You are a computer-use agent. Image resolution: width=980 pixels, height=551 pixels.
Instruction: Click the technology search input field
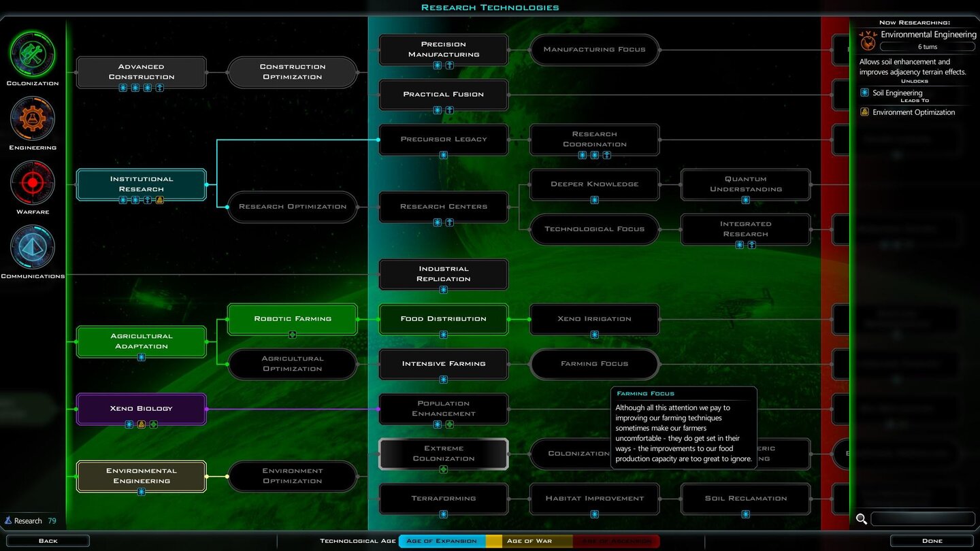click(923, 519)
